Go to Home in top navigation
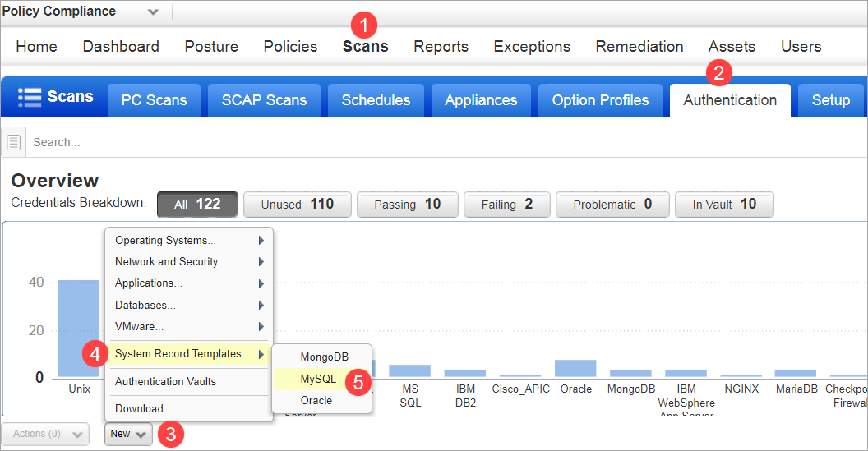 click(x=36, y=47)
